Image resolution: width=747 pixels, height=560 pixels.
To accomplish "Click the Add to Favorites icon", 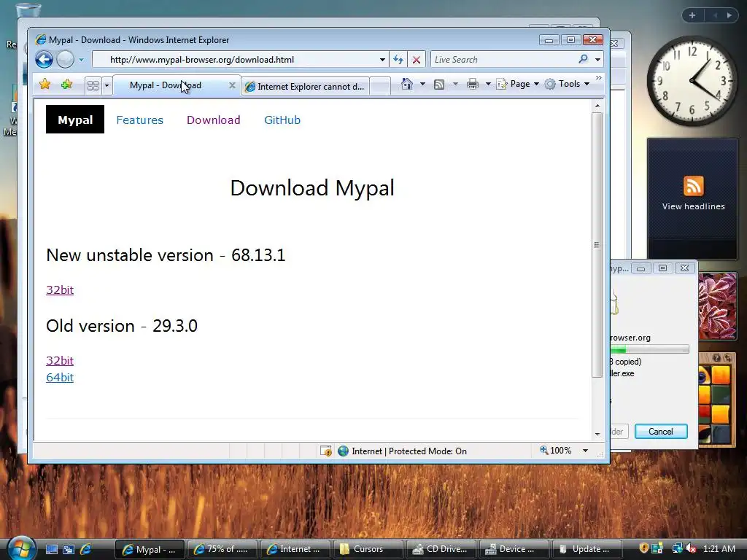I will (66, 85).
